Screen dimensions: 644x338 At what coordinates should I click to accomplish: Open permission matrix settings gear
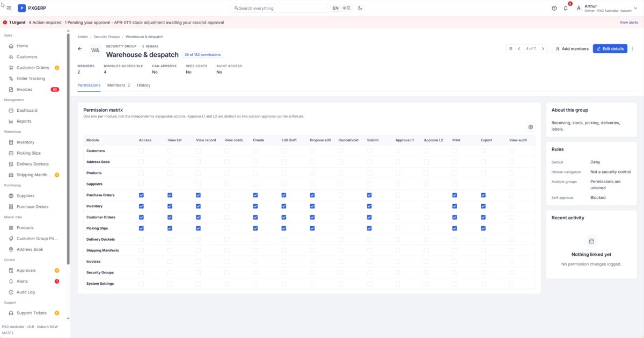click(x=531, y=127)
